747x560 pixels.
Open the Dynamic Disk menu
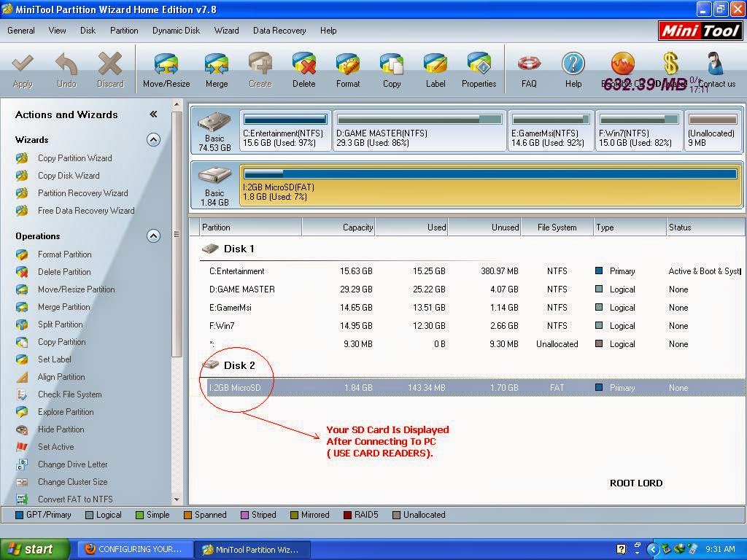coord(176,31)
